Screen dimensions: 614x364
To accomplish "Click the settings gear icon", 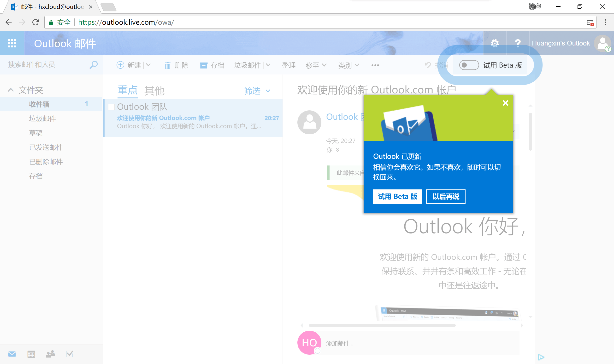I will (494, 43).
